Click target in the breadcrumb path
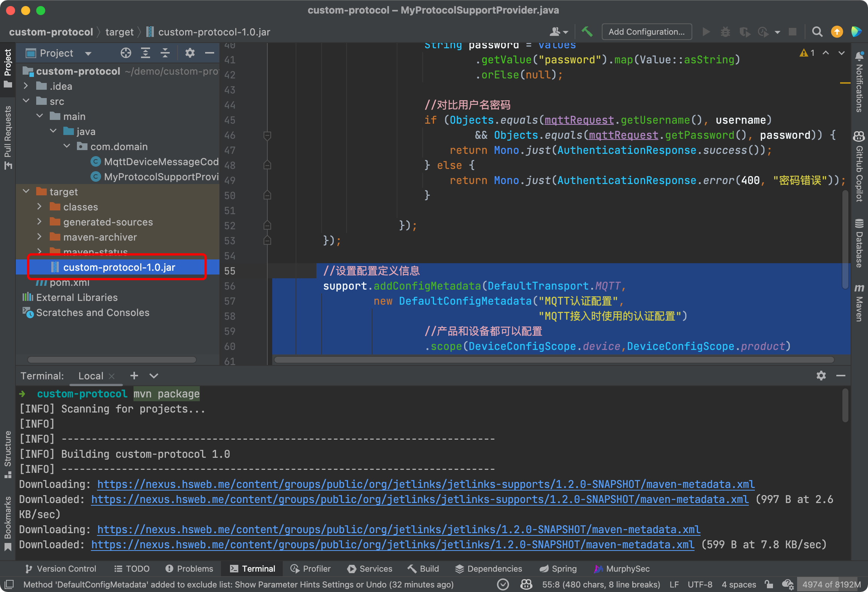 (x=120, y=32)
